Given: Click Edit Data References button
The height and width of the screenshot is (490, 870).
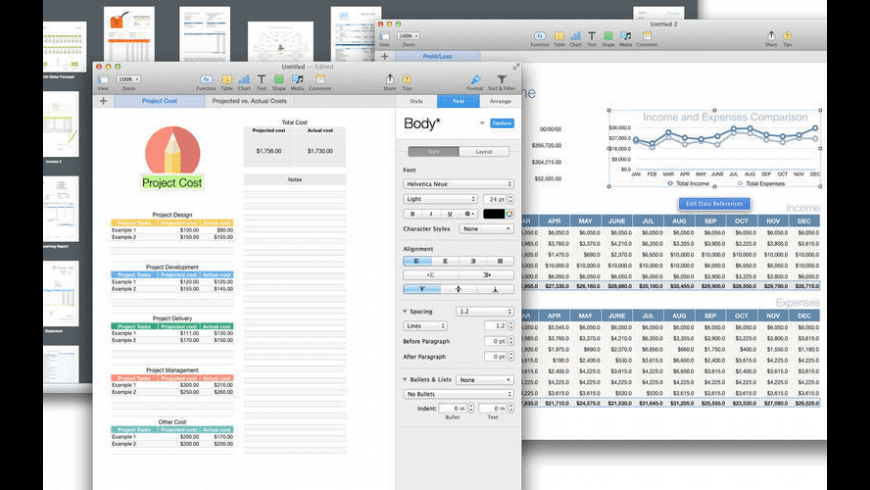Looking at the screenshot, I should tap(714, 203).
